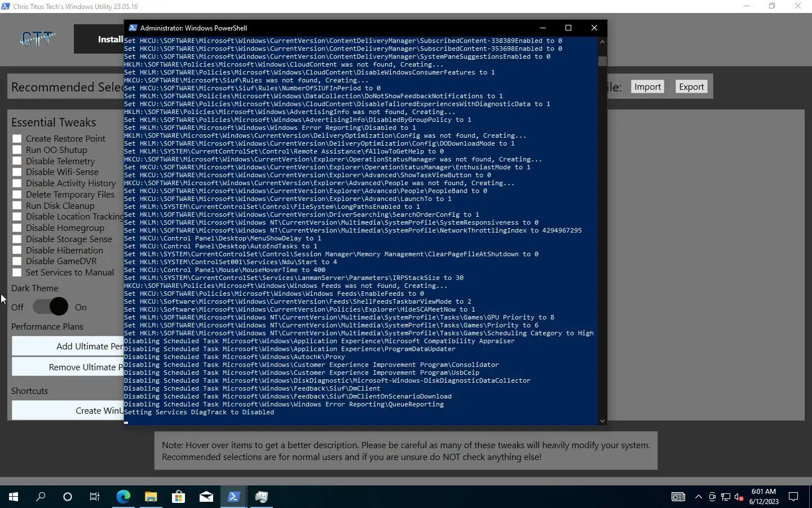This screenshot has width=812, height=508.
Task: Check Set Services to Manual
Action: [x=17, y=273]
